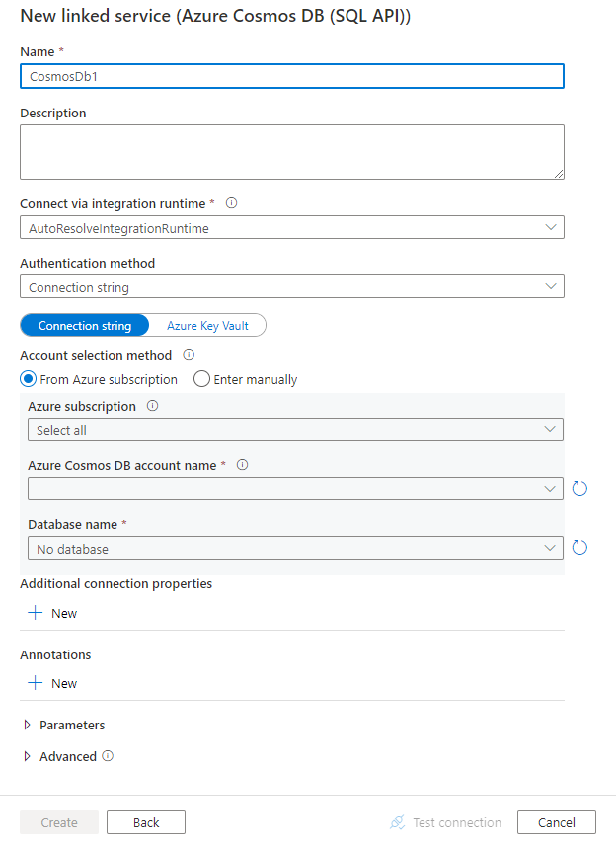Click the Back button

146,822
